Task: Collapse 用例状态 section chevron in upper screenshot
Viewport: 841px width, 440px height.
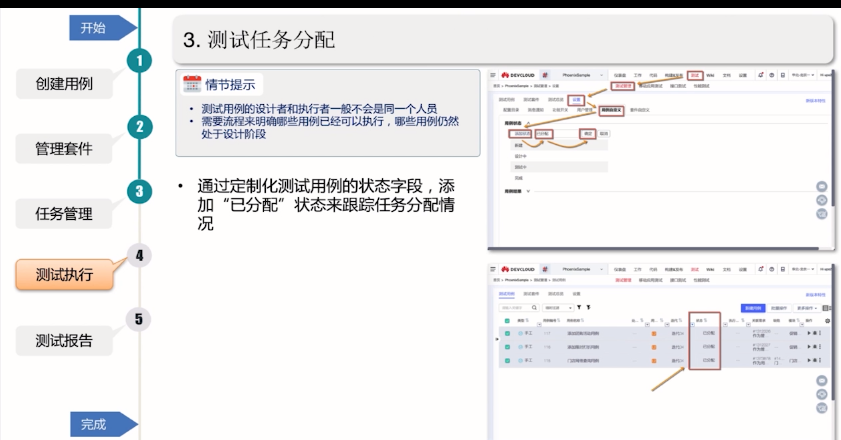Action: coord(528,123)
